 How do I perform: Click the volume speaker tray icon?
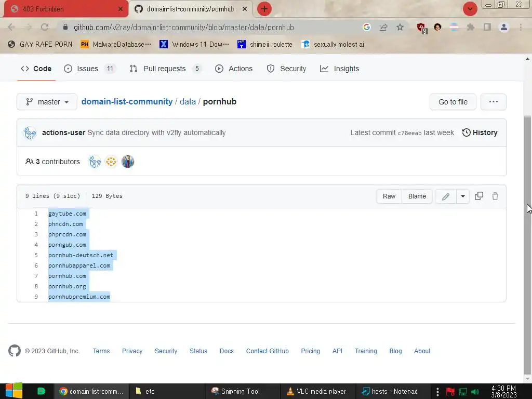click(475, 392)
